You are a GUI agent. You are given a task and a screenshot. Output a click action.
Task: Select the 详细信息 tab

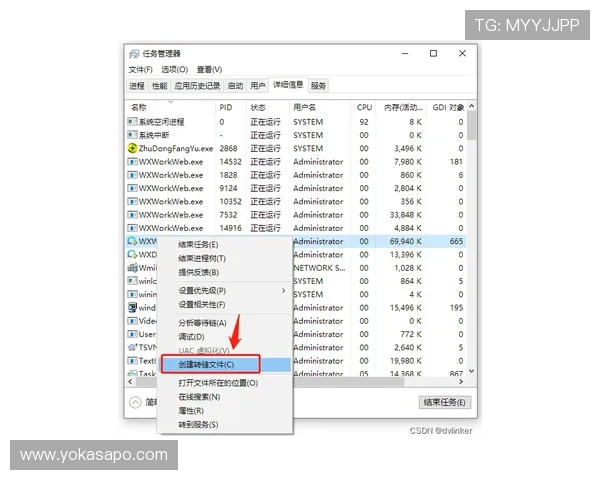[x=288, y=85]
